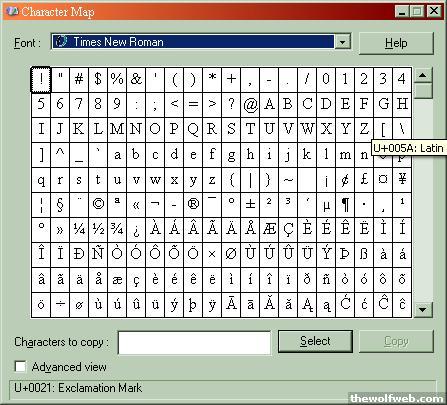Pick the @ character in the grid

(x=250, y=104)
